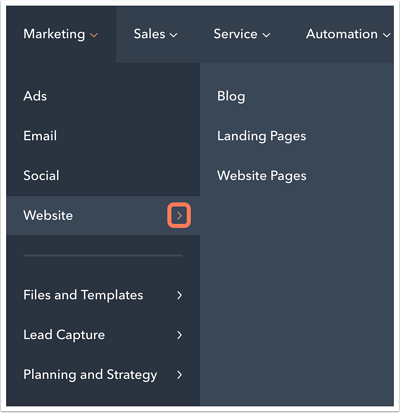400x413 pixels.
Task: Click the caret next to Automation
Action: [387, 35]
